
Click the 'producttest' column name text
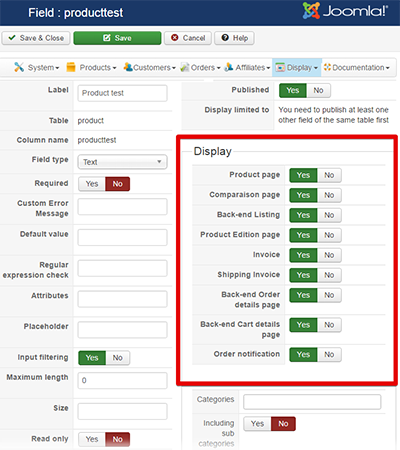pos(97,140)
